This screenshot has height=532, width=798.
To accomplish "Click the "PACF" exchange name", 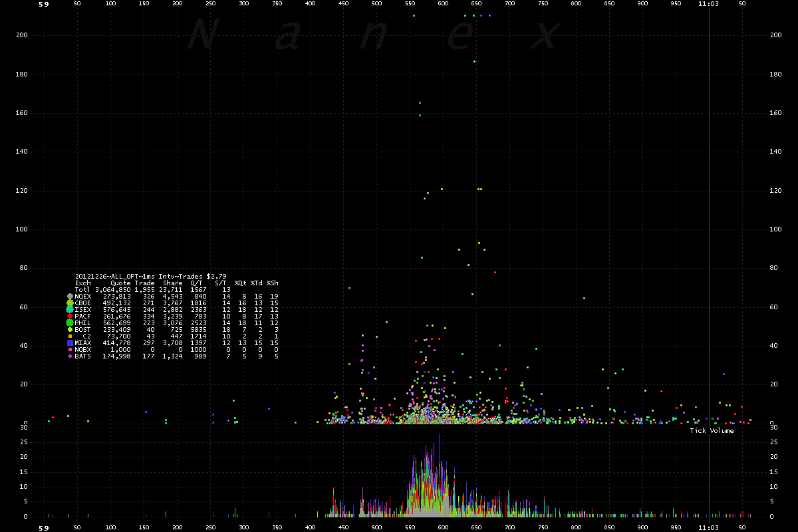I will point(83,316).
